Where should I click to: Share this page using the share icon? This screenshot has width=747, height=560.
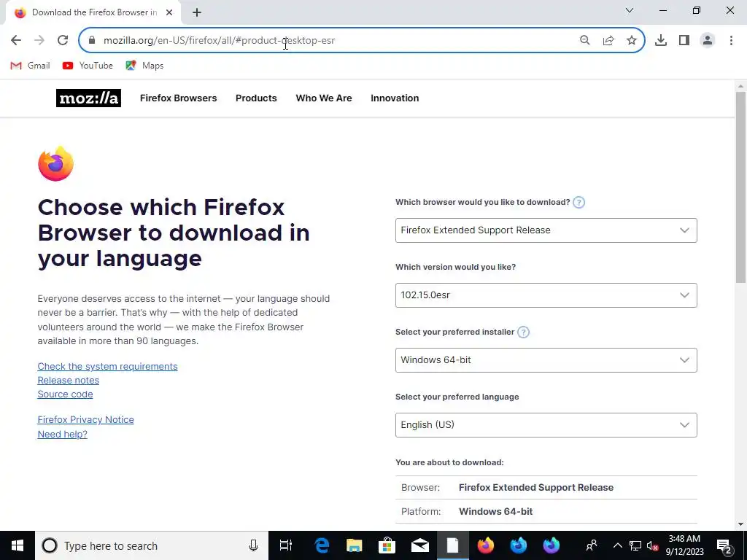tap(608, 41)
